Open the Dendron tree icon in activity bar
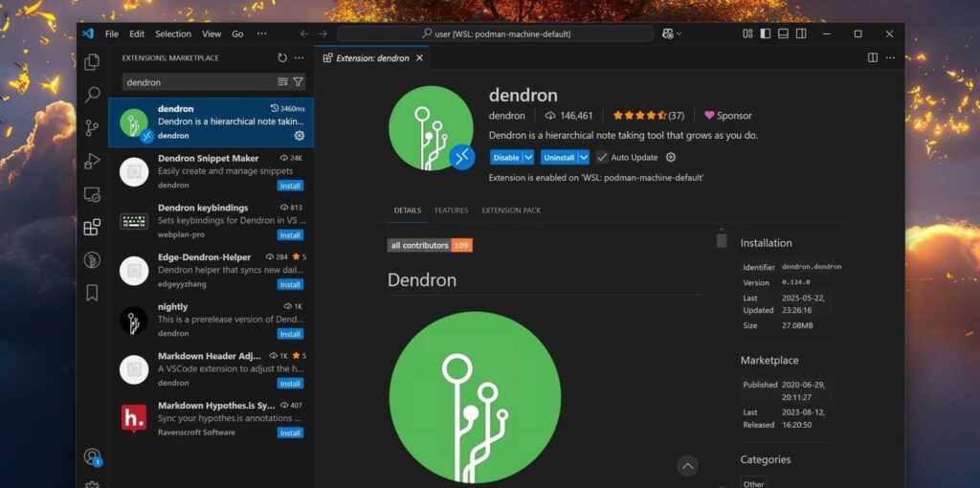The width and height of the screenshot is (980, 488). pyautogui.click(x=92, y=260)
